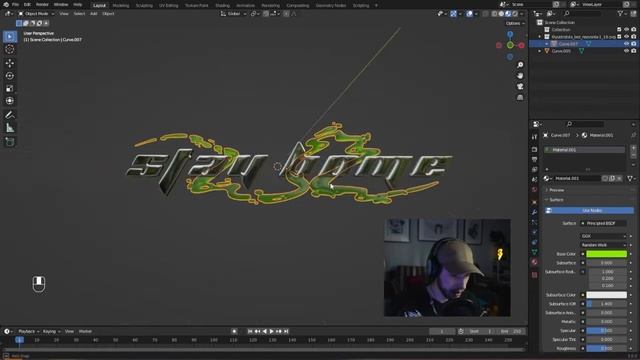Adjust the Roughness slider
The image size is (640, 360).
(x=607, y=348)
